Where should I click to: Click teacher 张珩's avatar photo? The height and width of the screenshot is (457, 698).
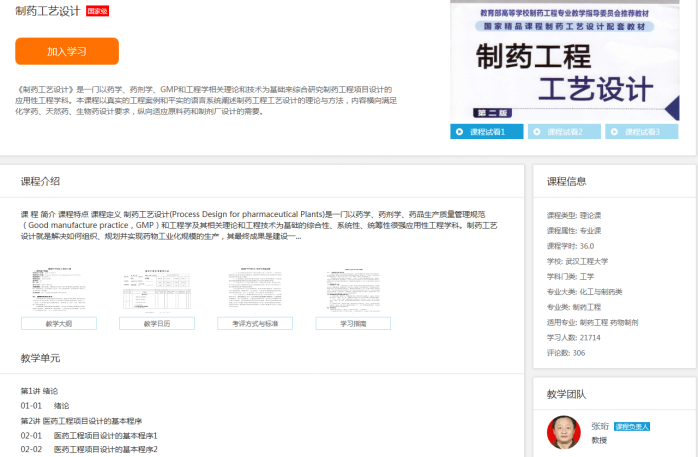[565, 432]
